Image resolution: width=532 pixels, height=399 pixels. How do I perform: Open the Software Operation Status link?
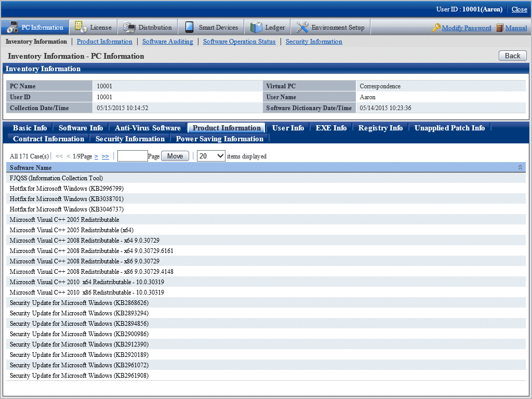click(x=239, y=42)
